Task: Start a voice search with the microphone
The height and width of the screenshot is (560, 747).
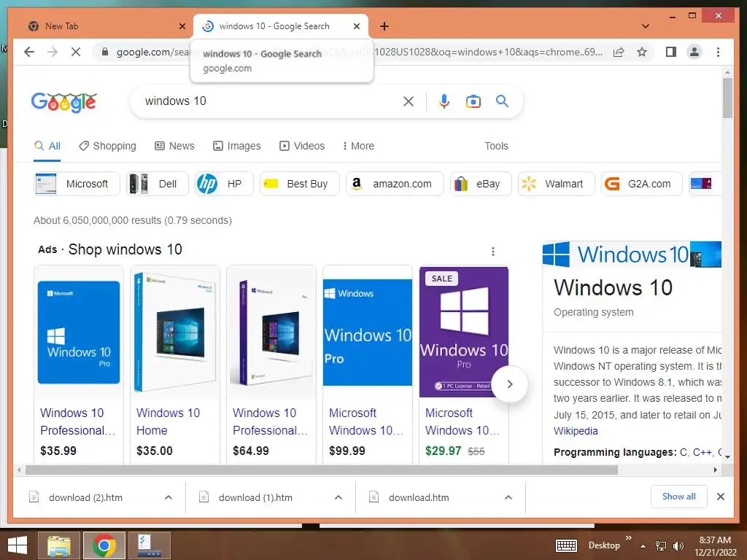Action: pos(444,101)
